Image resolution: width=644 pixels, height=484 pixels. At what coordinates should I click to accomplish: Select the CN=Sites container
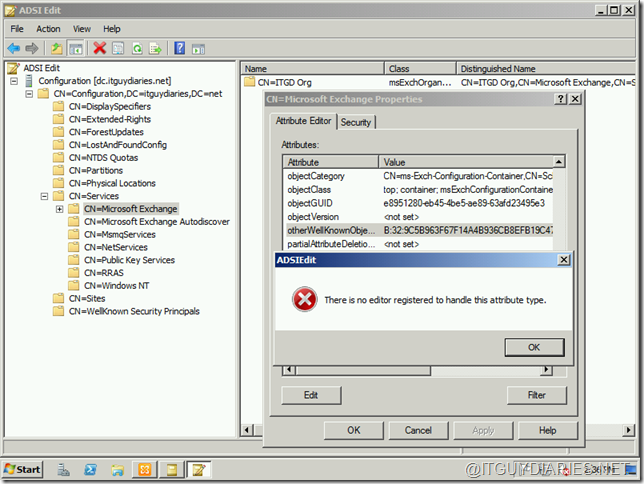87,298
